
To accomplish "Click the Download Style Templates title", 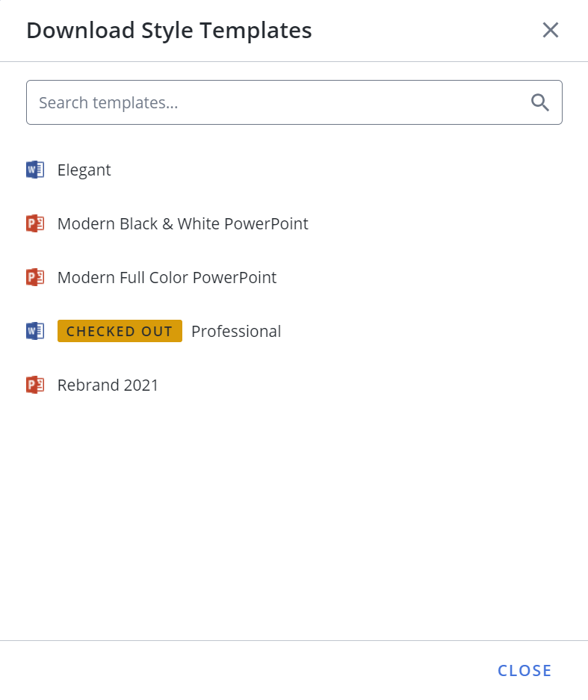I will click(169, 31).
